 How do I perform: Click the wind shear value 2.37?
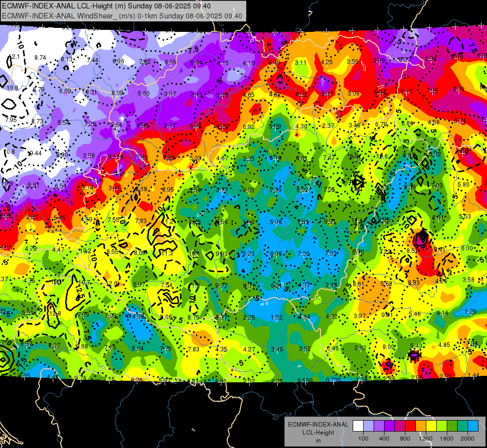click(328, 125)
